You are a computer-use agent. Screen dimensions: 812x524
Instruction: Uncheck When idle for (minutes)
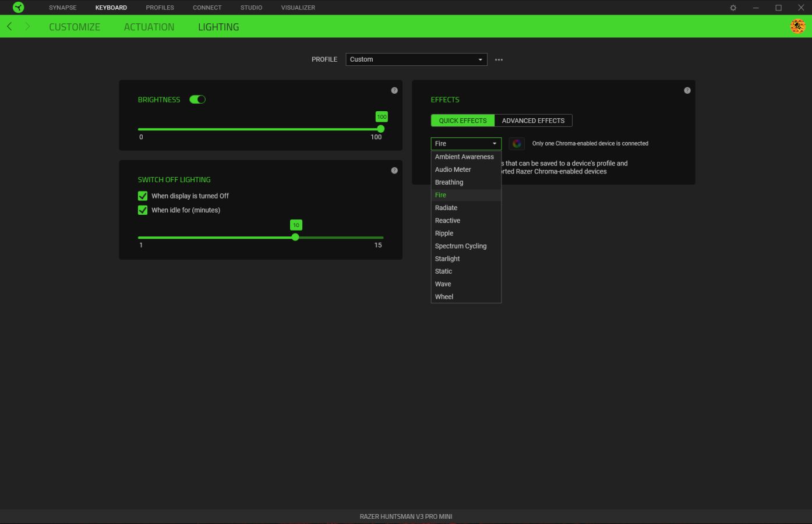(143, 210)
